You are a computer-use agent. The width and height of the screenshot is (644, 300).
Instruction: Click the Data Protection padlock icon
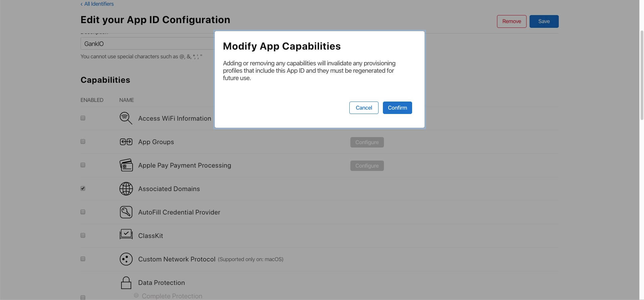pos(126,283)
